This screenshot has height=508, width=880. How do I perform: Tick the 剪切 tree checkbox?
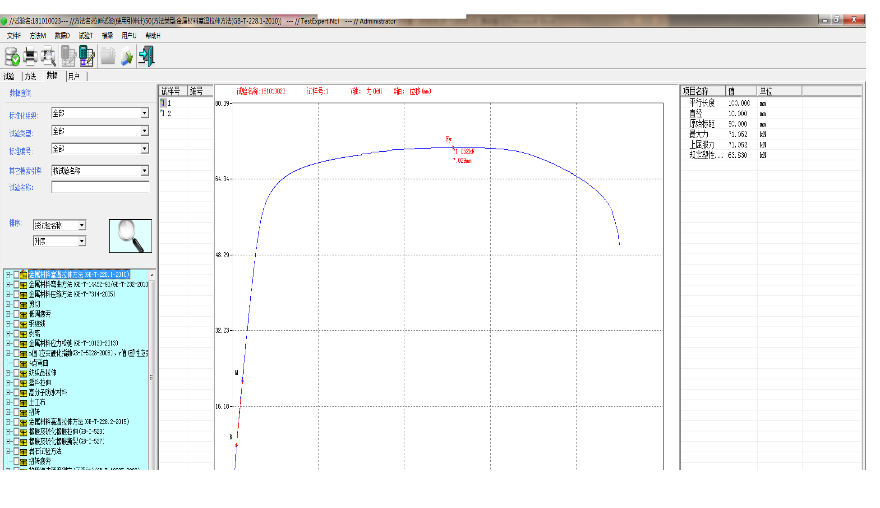(x=16, y=304)
